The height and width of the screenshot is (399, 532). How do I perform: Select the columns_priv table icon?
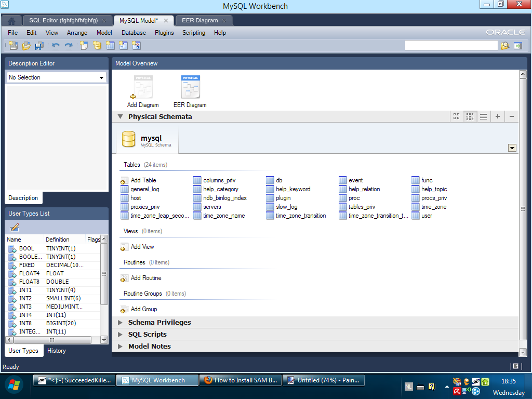(x=197, y=180)
